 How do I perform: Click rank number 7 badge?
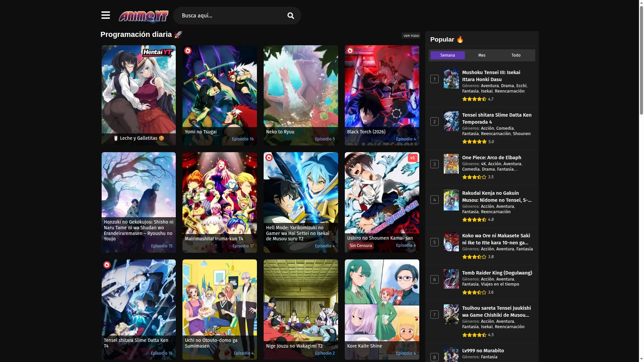(x=434, y=315)
